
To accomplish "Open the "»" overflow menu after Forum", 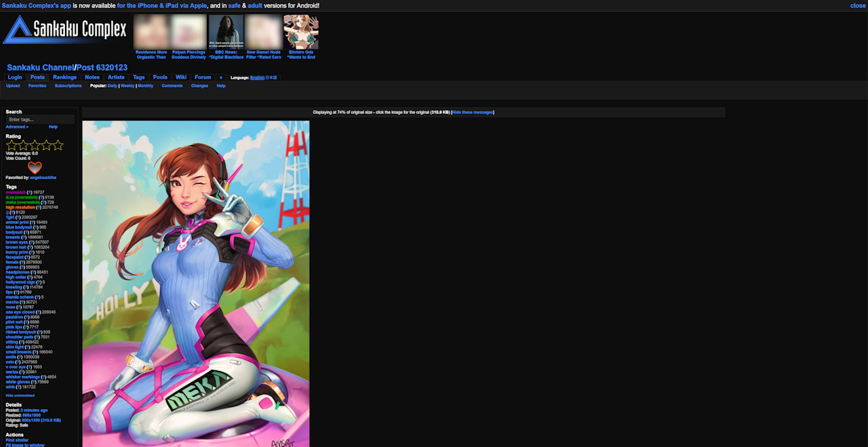I will [220, 77].
